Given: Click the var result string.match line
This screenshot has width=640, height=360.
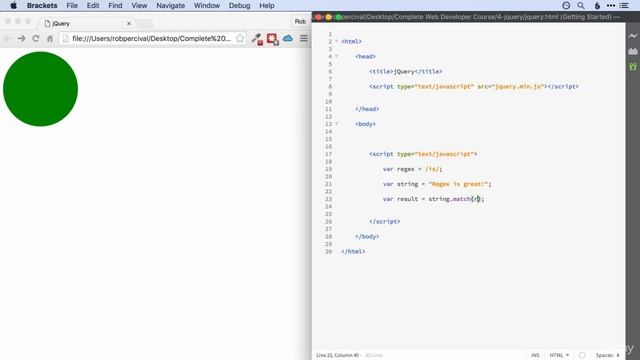Looking at the screenshot, I should (x=433, y=199).
